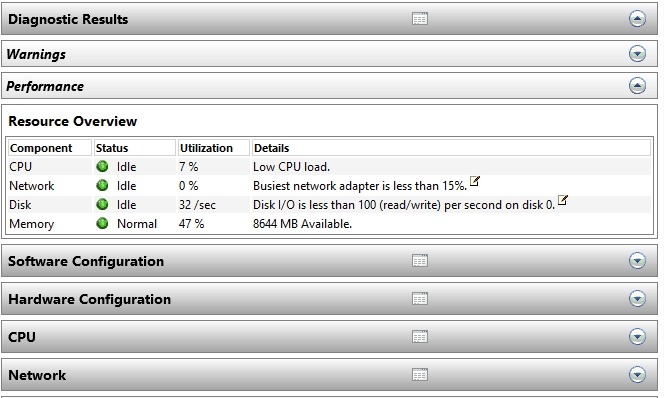Open the Network section table icon
Screen dimensions: 664x398
pos(420,374)
